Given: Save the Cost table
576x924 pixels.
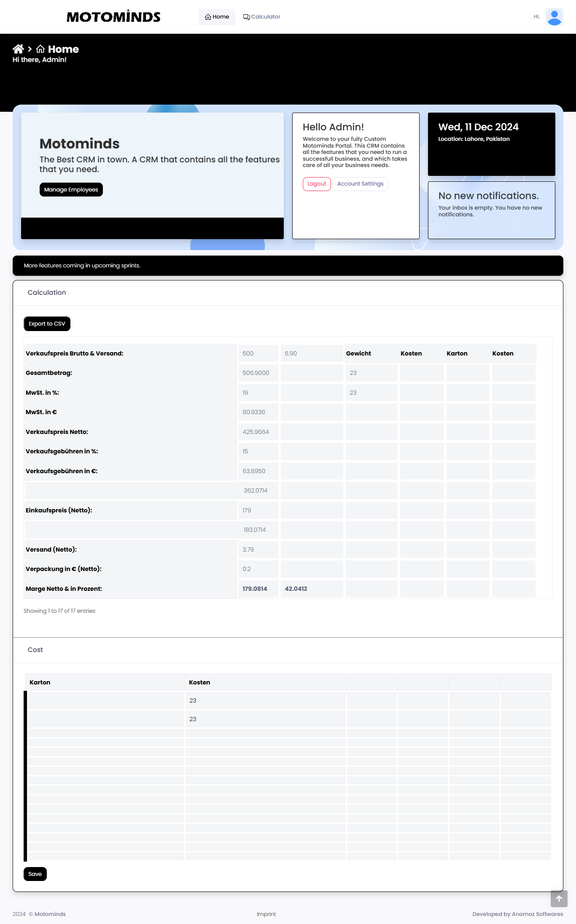Looking at the screenshot, I should click(x=35, y=874).
